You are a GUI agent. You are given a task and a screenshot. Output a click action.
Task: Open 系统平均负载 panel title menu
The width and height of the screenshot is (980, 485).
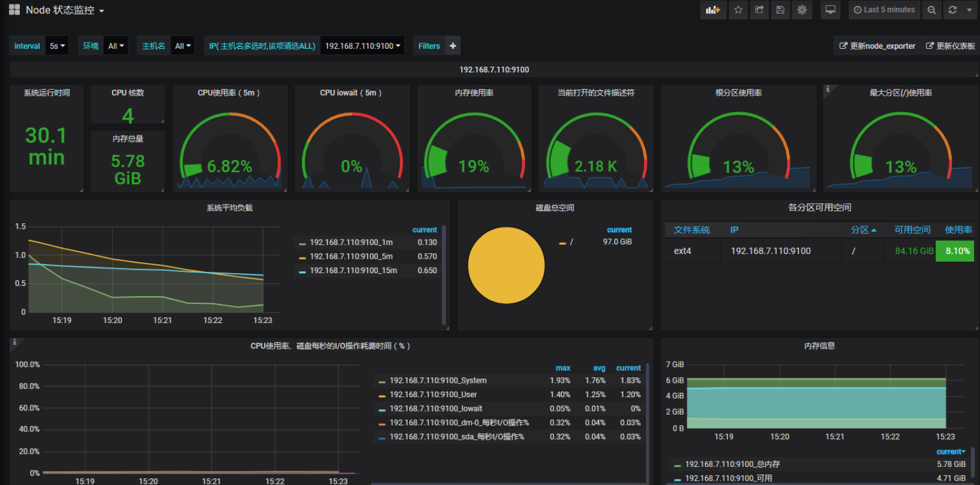(x=229, y=208)
